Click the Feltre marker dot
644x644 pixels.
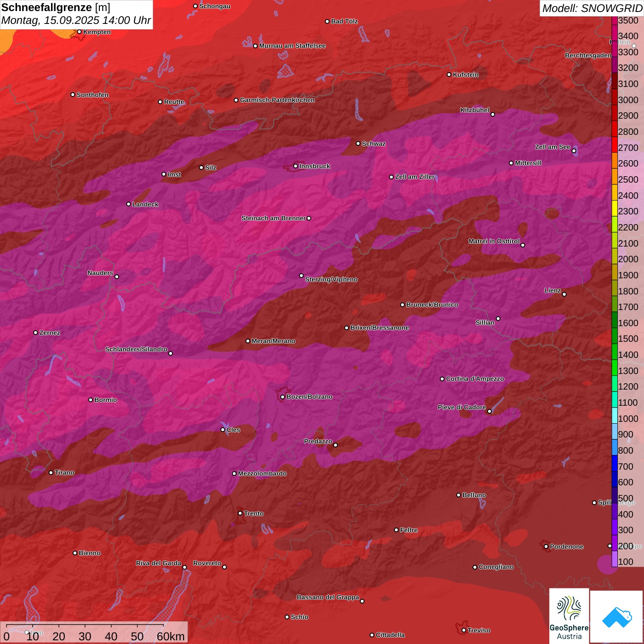click(396, 530)
